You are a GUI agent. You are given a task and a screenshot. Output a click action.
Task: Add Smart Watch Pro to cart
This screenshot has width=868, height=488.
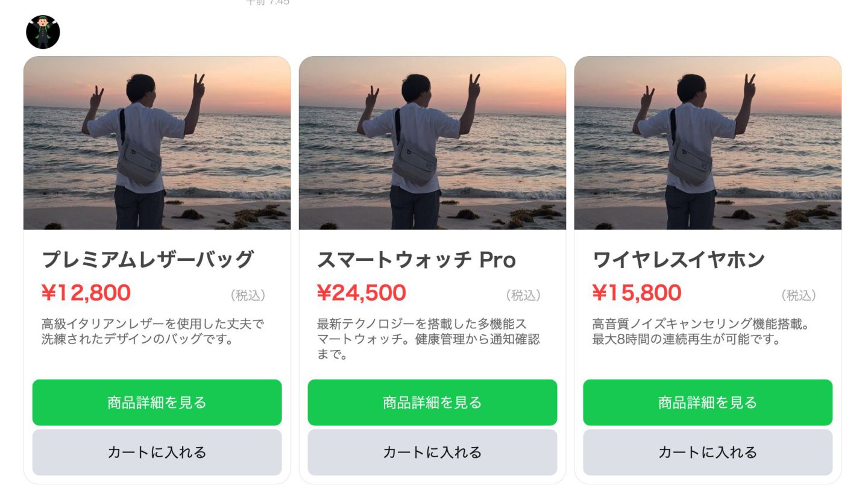click(432, 452)
